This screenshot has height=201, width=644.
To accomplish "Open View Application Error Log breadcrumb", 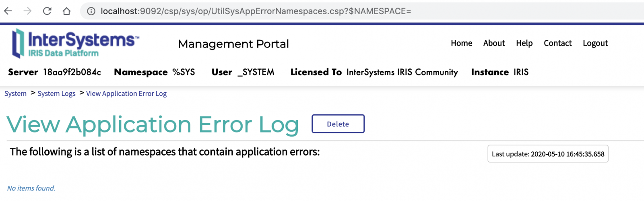I will 126,93.
